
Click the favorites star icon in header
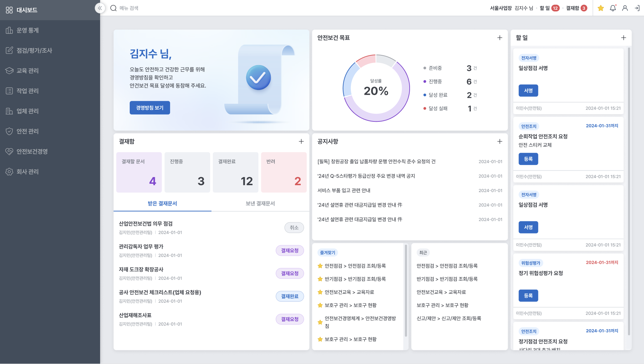click(x=601, y=8)
